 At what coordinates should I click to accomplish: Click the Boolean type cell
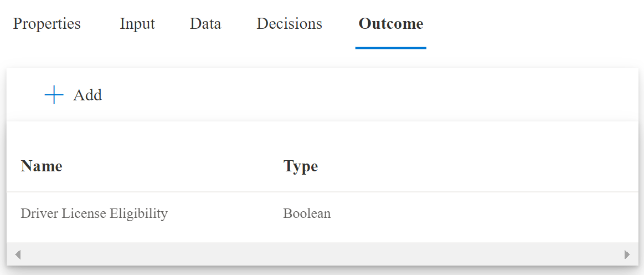pos(307,213)
